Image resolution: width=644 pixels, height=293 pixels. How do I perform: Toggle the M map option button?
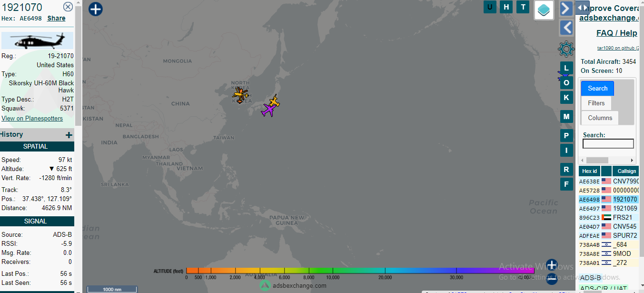pos(566,116)
